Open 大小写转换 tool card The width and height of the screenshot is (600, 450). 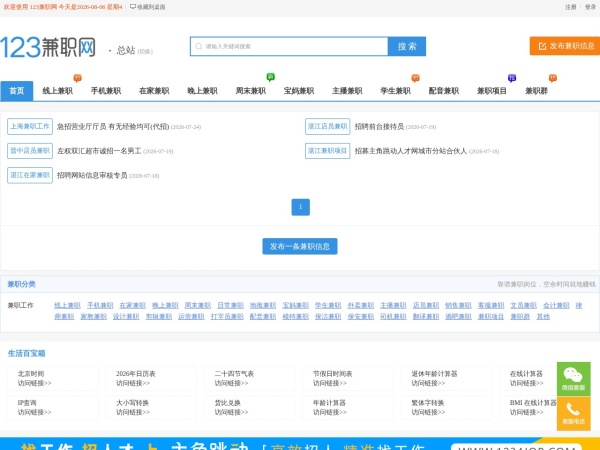tap(151, 408)
